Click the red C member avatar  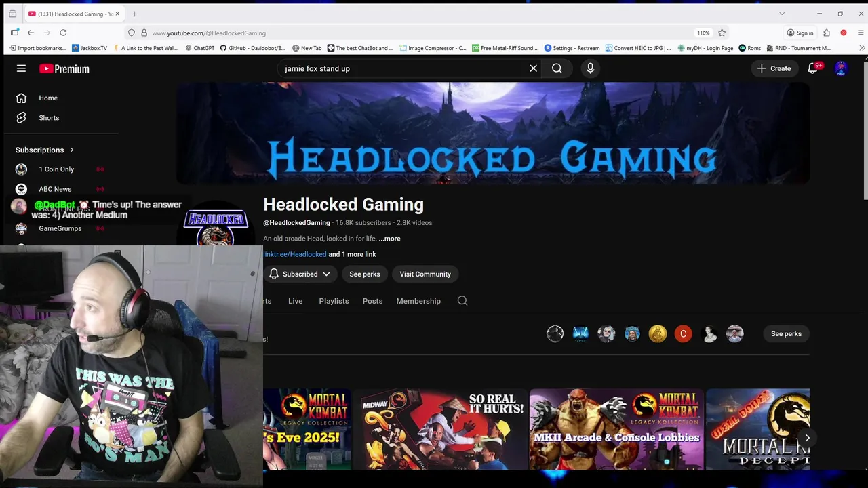(683, 333)
